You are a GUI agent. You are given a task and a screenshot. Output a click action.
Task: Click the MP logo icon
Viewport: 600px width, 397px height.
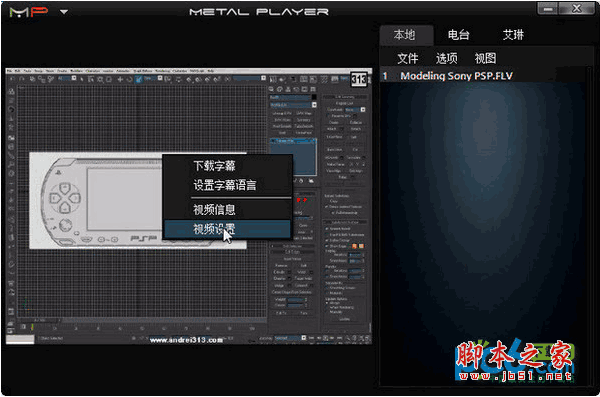pyautogui.click(x=29, y=12)
